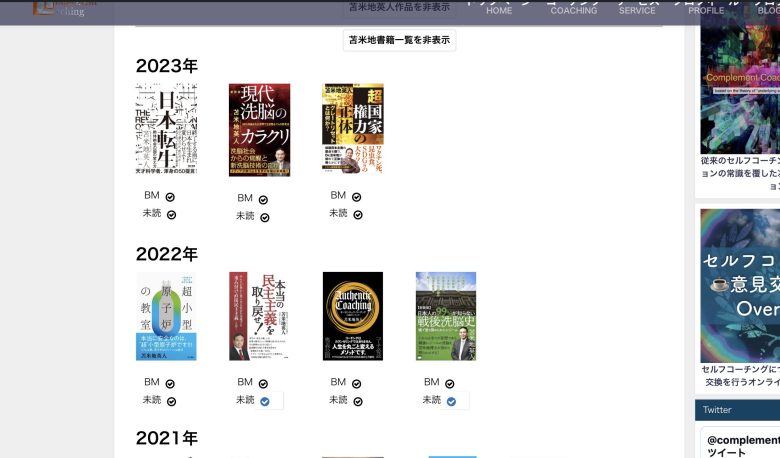
Task: Open the COACHING menu item
Action: 573,10
